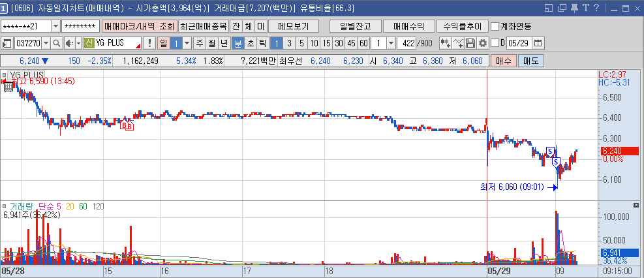The height and width of the screenshot is (278, 644).
Task: Click the pin window icon in title bar
Action: pos(574,8)
